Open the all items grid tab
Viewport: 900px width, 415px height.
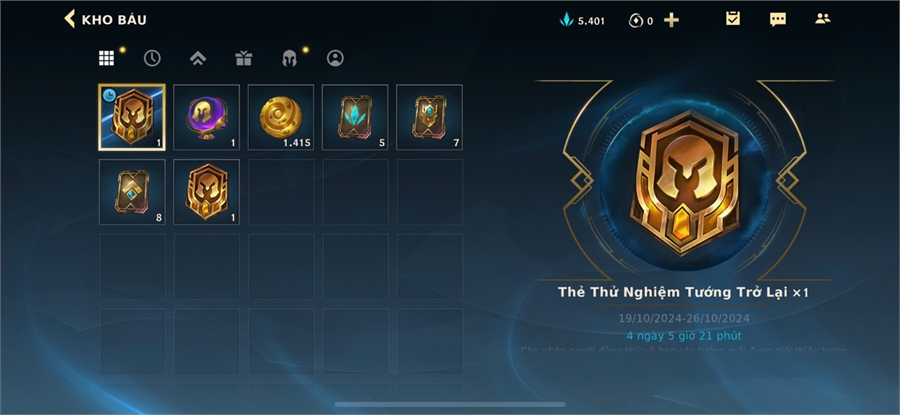point(106,58)
